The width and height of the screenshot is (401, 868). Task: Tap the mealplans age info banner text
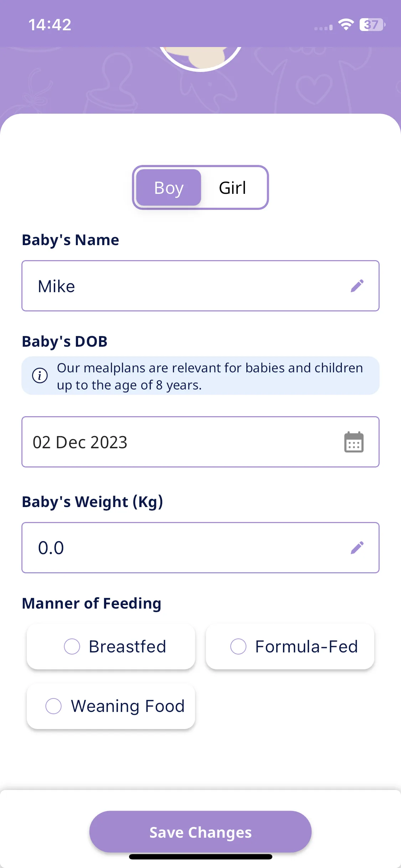[x=210, y=376]
